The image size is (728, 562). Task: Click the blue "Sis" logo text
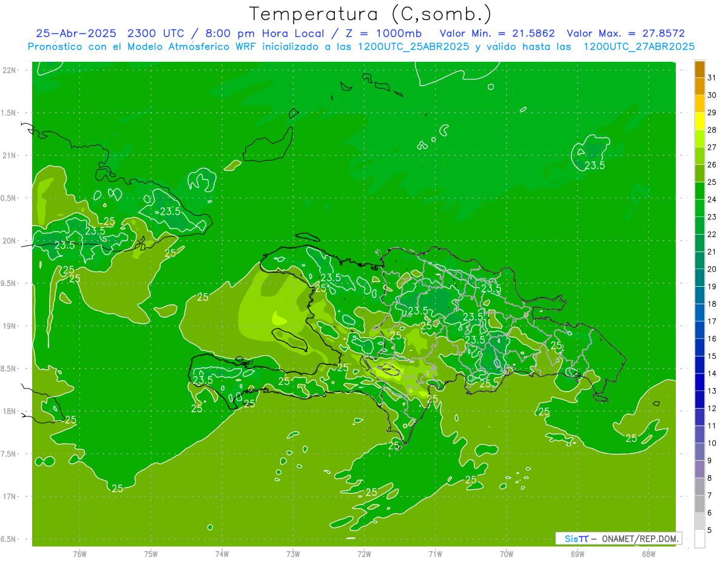(x=571, y=538)
